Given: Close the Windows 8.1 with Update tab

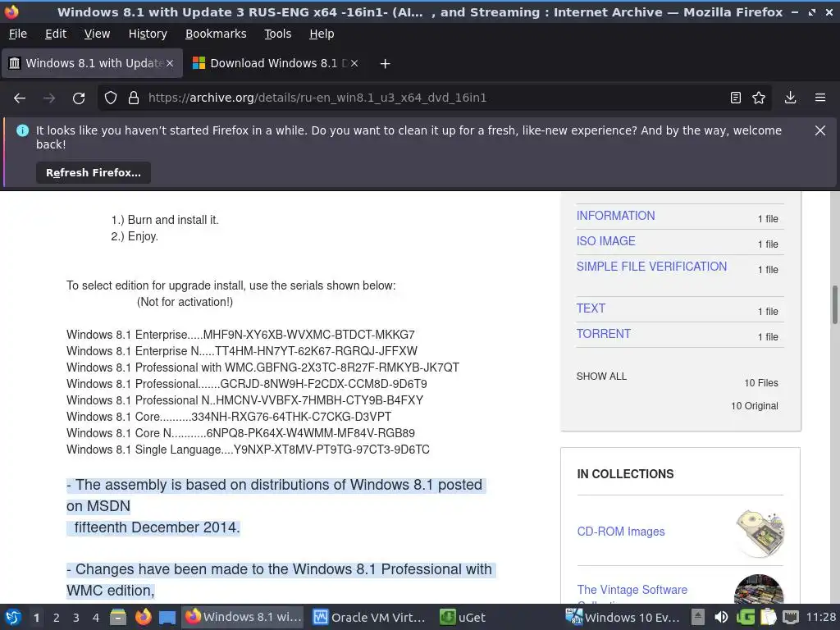Looking at the screenshot, I should pyautogui.click(x=170, y=63).
